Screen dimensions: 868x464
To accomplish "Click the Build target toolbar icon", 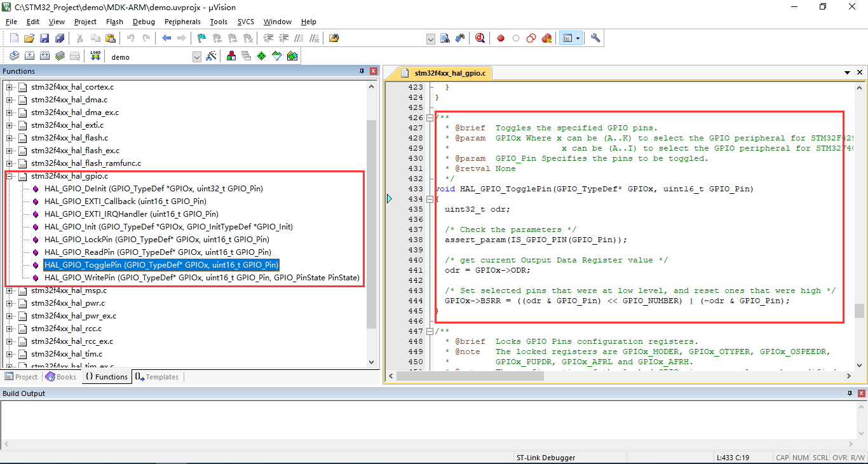I will coord(29,56).
